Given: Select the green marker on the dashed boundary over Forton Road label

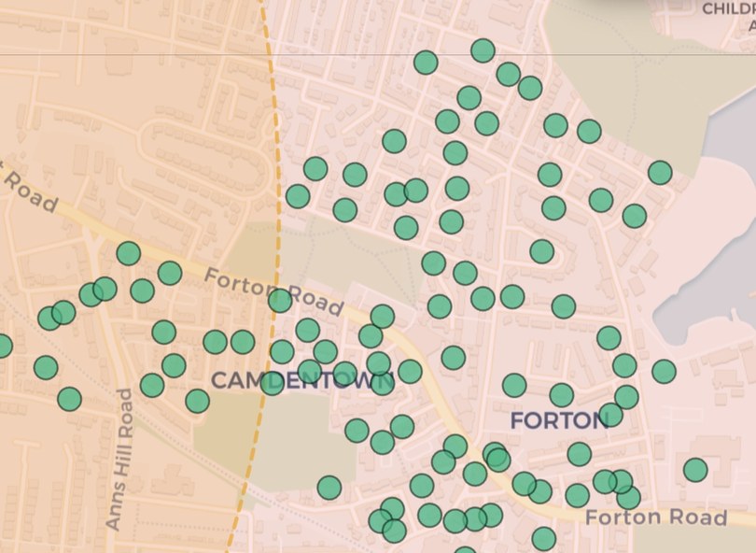Looking at the screenshot, I should pos(280,301).
